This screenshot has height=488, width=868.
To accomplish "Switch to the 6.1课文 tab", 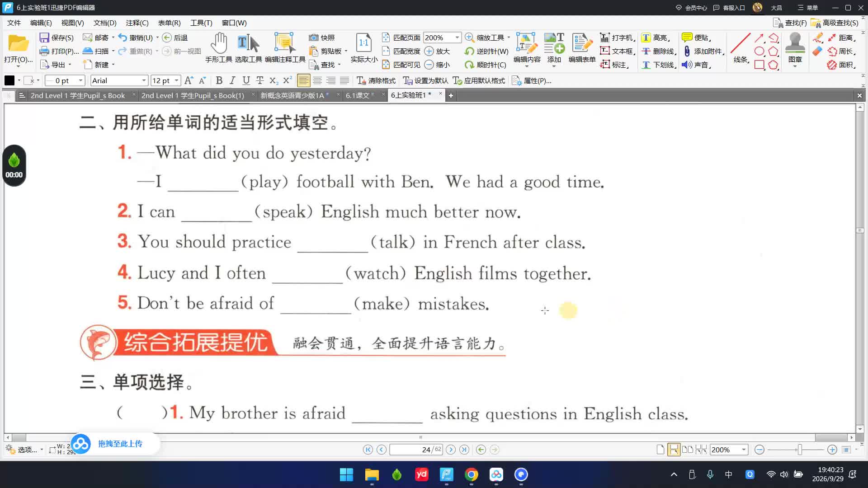I will [x=358, y=95].
